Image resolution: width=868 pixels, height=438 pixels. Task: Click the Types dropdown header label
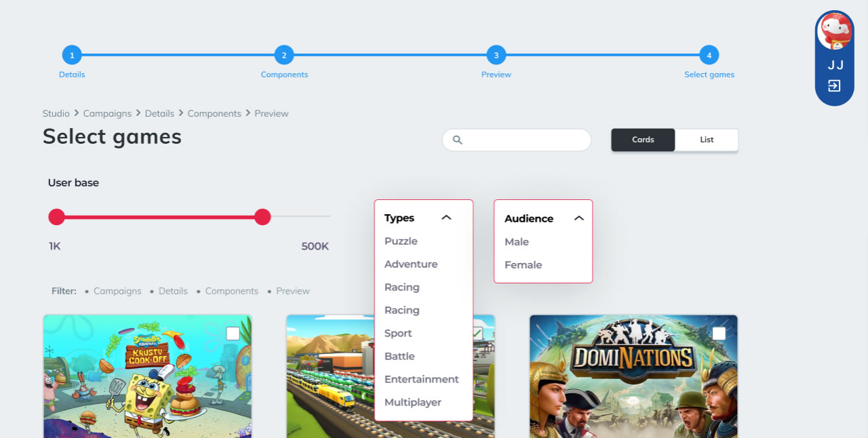coord(399,218)
